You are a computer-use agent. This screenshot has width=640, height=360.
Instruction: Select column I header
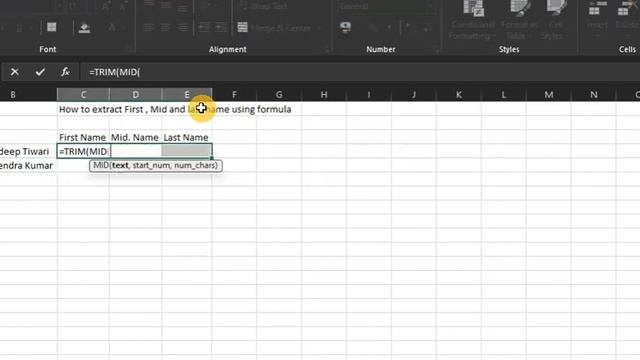[x=369, y=95]
